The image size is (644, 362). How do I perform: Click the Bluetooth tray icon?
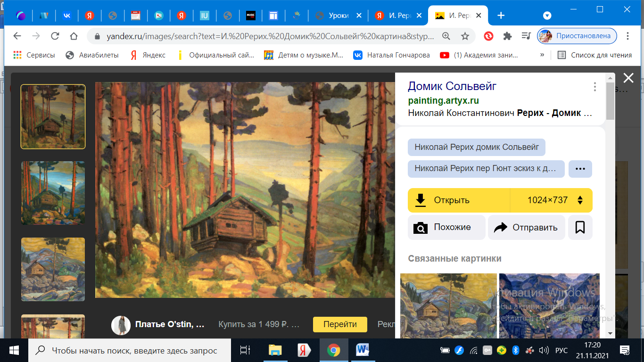tap(515, 350)
